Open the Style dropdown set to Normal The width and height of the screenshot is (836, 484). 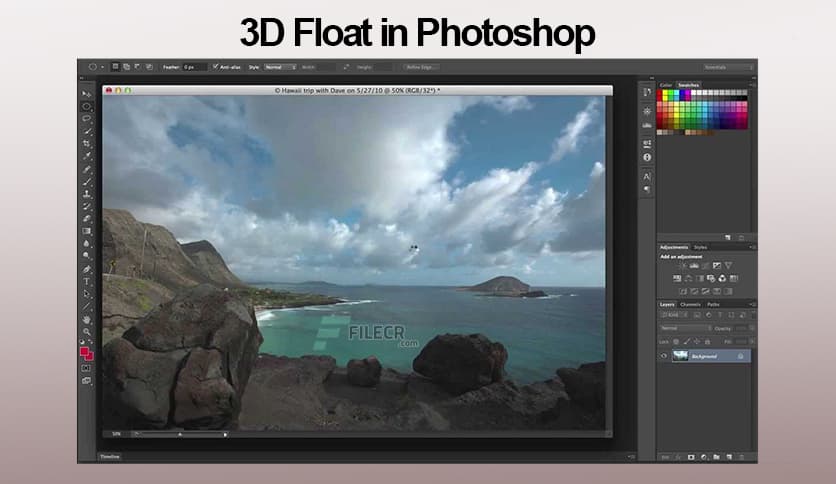[x=280, y=67]
